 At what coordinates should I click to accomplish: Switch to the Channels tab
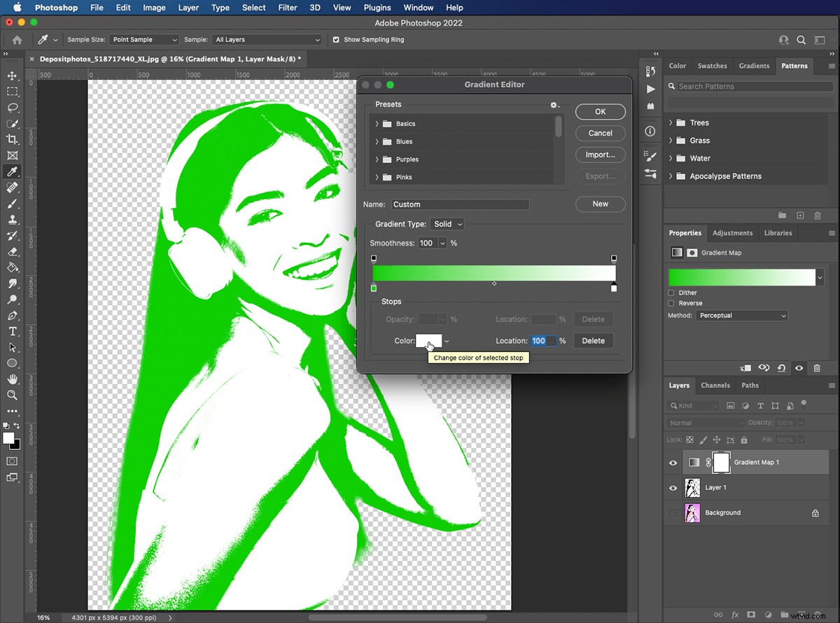pyautogui.click(x=715, y=385)
